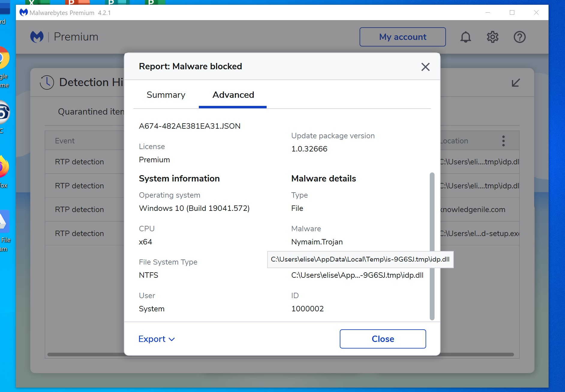This screenshot has width=565, height=392.
Task: Click the d-setup.exe location entry
Action: tap(480, 233)
